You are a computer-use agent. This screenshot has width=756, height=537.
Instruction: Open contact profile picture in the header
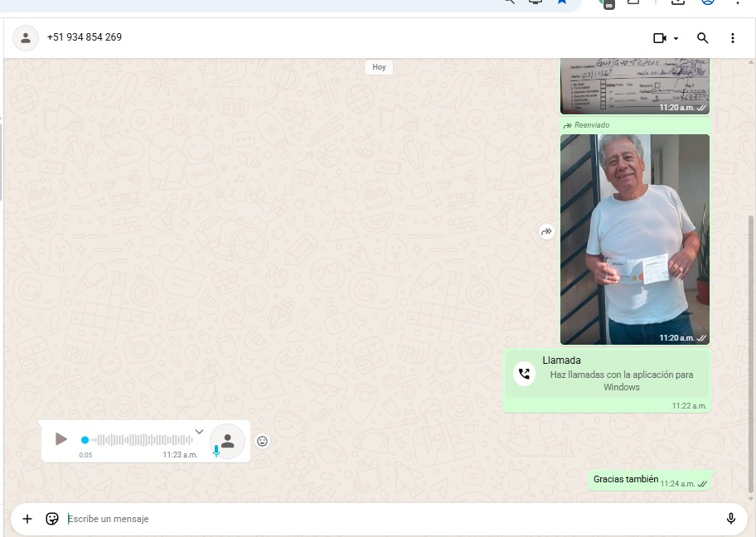26,37
